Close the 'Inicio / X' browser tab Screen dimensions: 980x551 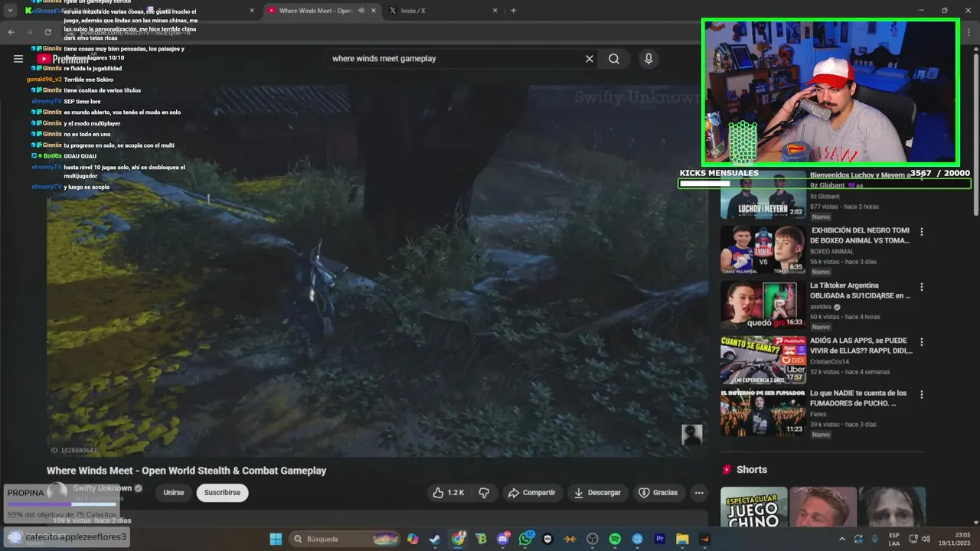[x=495, y=11]
